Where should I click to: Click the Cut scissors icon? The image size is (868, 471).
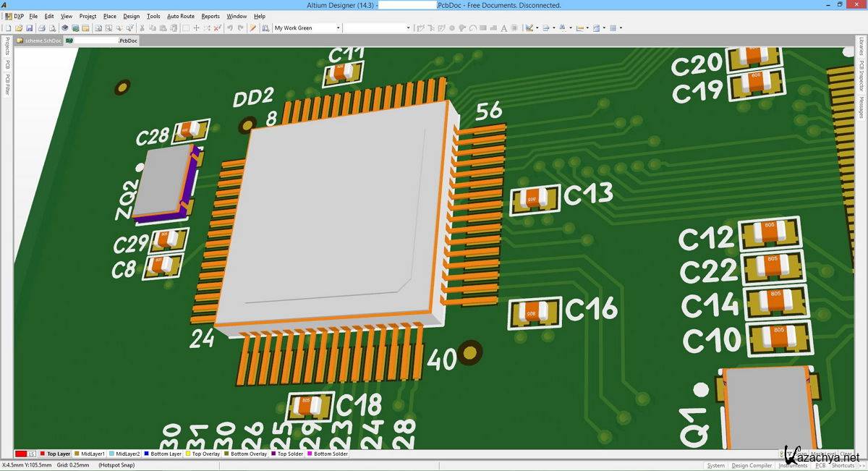pos(142,28)
